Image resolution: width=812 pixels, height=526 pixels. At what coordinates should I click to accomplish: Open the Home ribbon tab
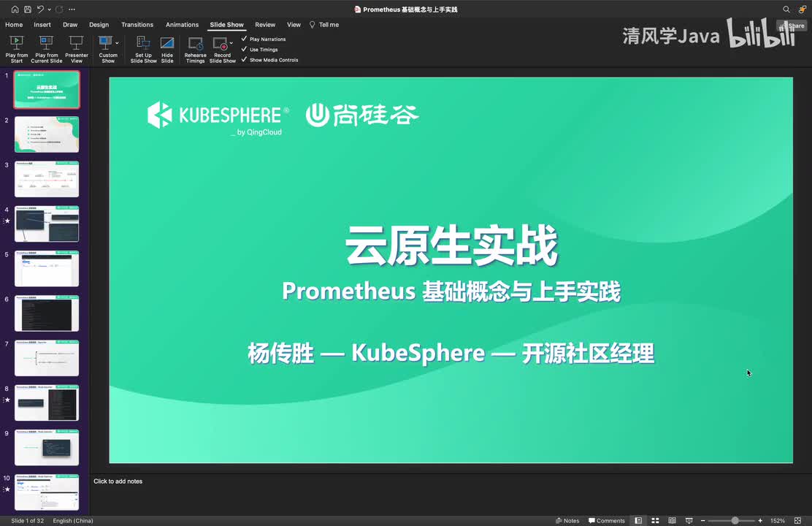pyautogui.click(x=14, y=24)
